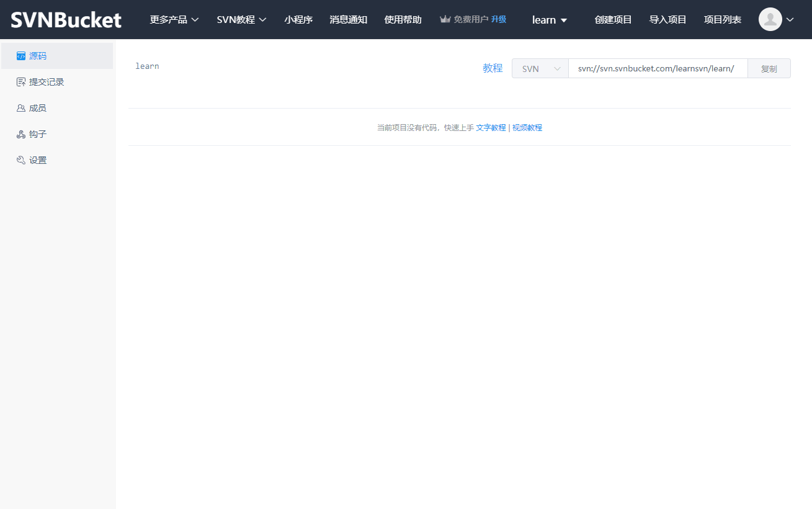Open the SVN protocol select box

pyautogui.click(x=540, y=69)
